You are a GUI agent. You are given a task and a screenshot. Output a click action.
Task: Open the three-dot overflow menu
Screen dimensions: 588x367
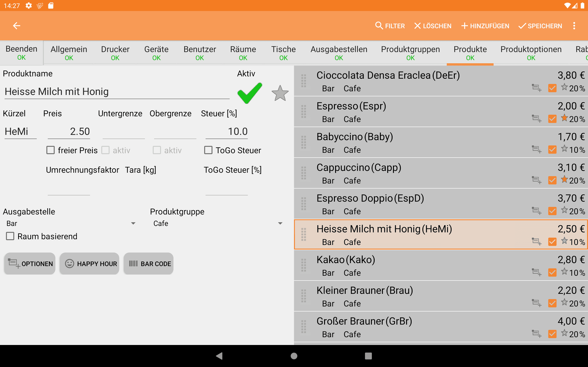pos(574,25)
